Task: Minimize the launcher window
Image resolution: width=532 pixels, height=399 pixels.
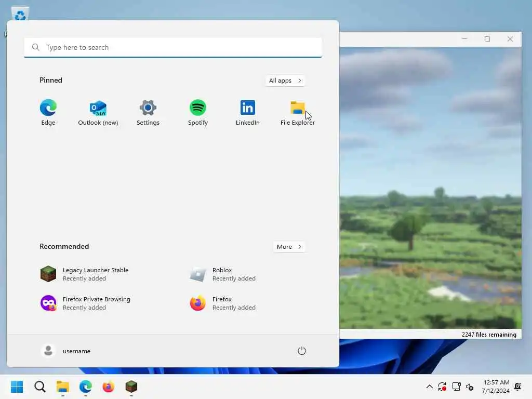Action: point(464,39)
